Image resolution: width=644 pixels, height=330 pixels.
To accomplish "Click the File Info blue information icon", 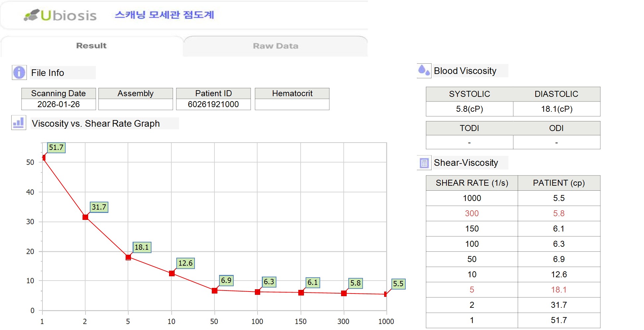I will 19,72.
